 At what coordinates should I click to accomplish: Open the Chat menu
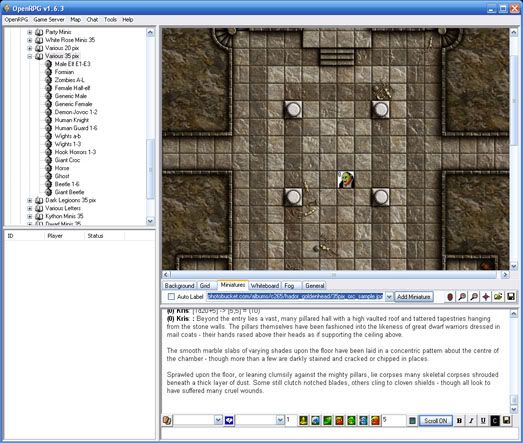click(92, 20)
